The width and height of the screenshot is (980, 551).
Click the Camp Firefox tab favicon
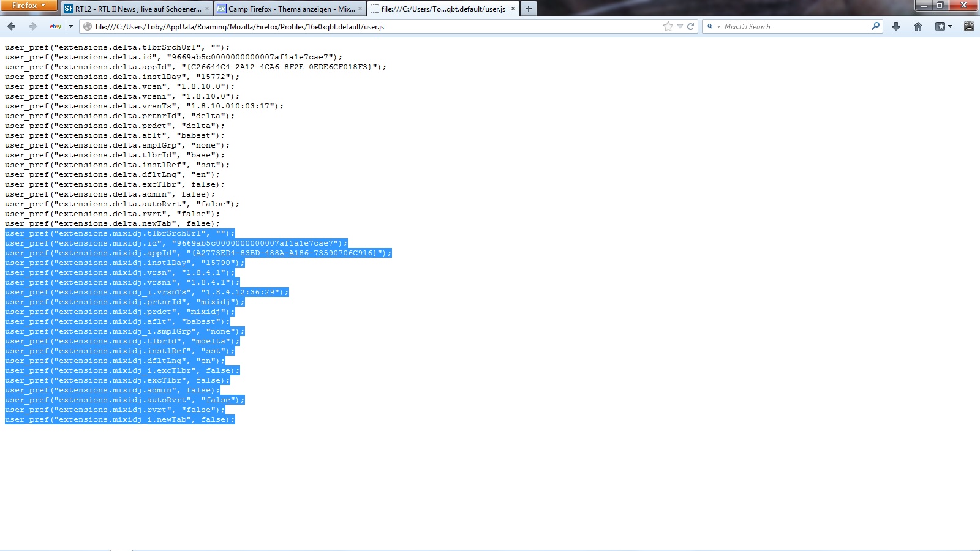coord(222,9)
